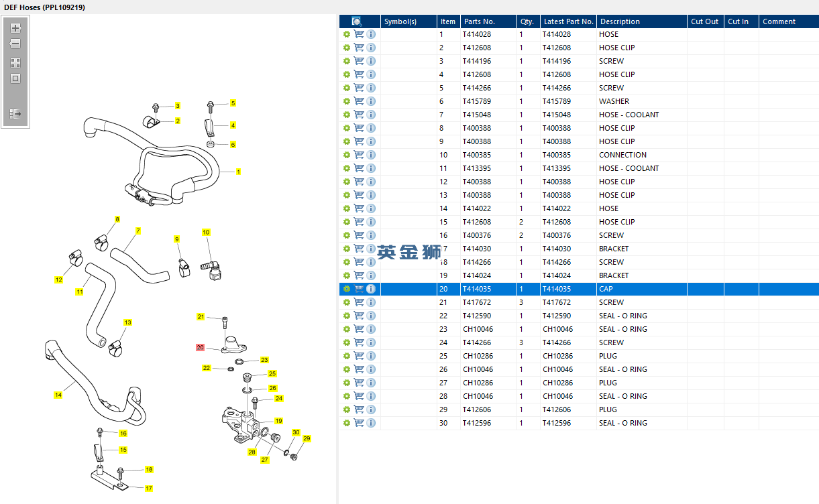This screenshot has width=819, height=504.
Task: Click CONNECTION description in row 10
Action: pyautogui.click(x=622, y=155)
